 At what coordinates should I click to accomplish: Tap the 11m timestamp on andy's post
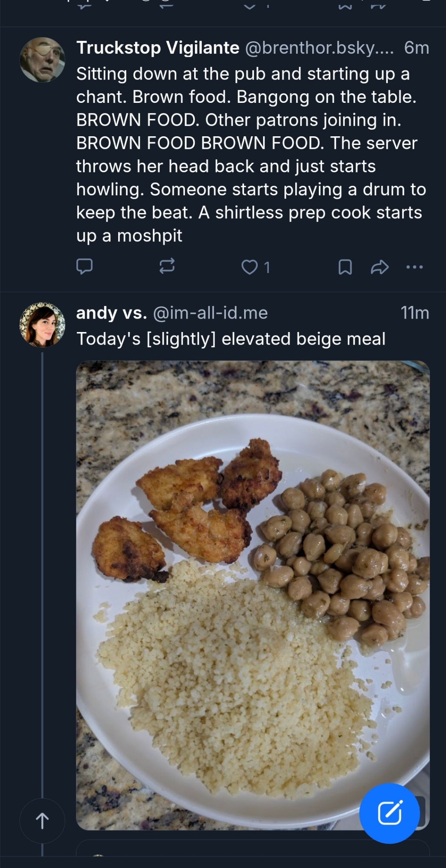pos(415,313)
